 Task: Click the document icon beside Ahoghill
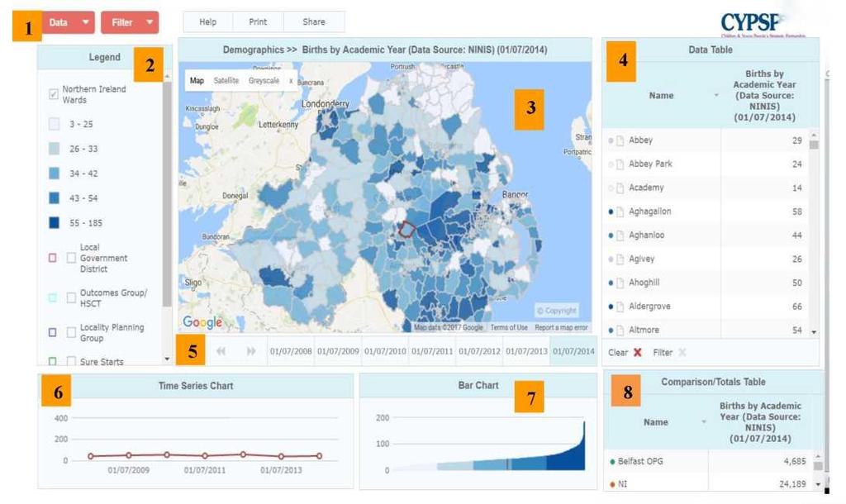pyautogui.click(x=620, y=283)
